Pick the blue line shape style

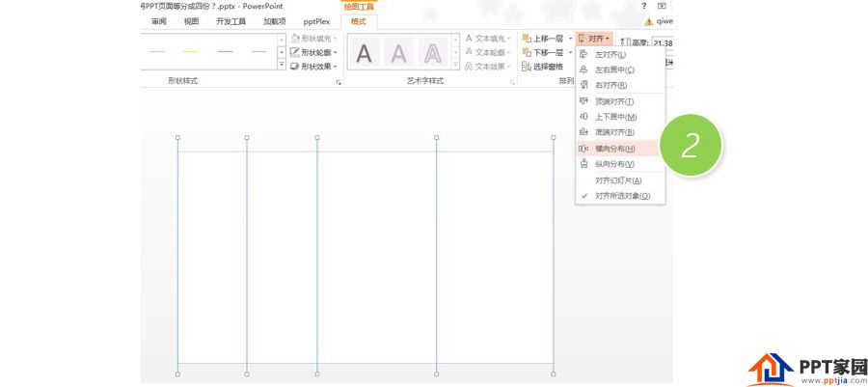tap(226, 52)
